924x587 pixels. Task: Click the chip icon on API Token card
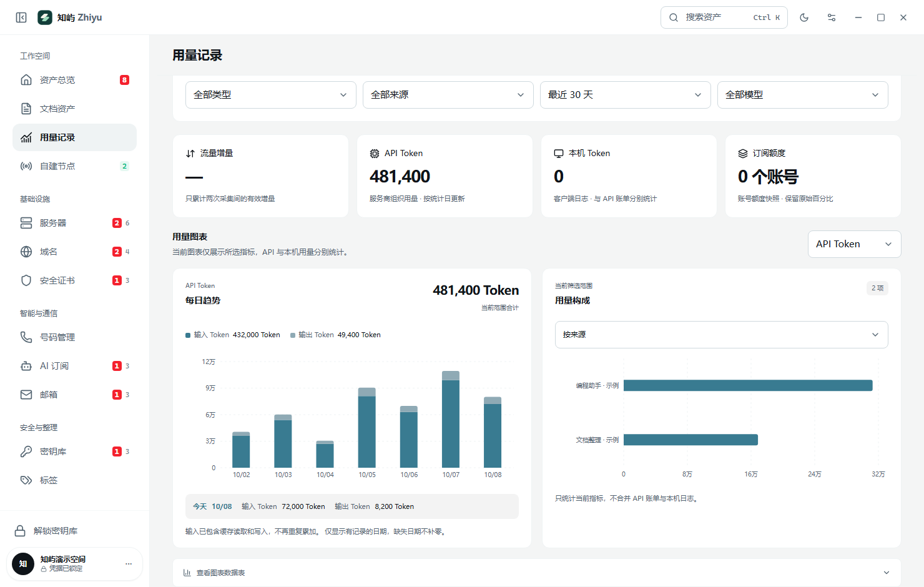375,154
